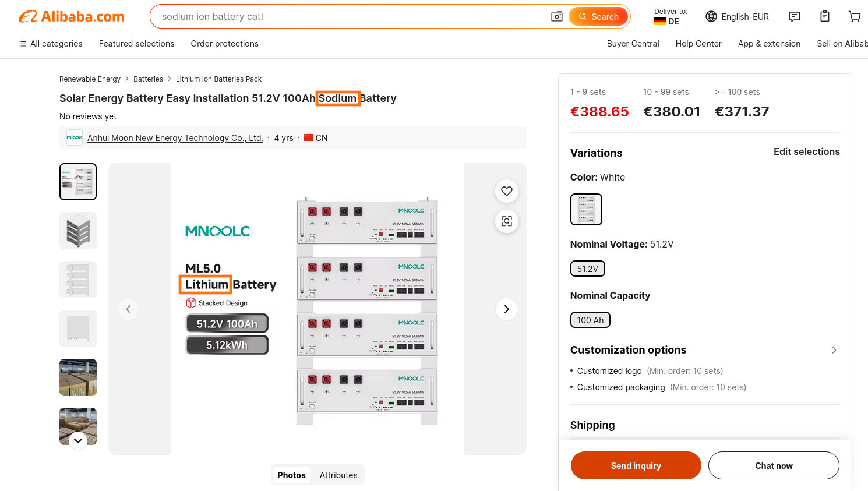Open the messages chat icon in header
Viewport: 868px width, 491px height.
click(x=795, y=16)
